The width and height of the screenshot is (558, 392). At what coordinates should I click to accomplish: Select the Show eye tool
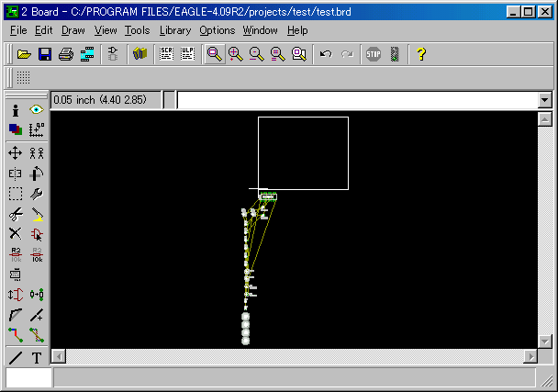click(x=37, y=109)
